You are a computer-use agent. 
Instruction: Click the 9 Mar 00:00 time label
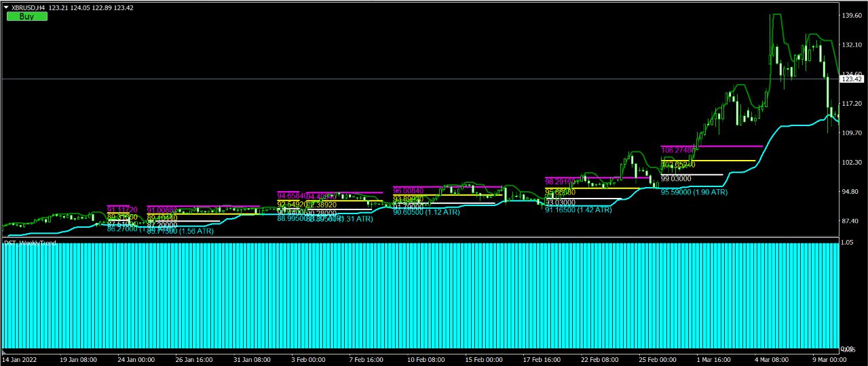click(831, 360)
